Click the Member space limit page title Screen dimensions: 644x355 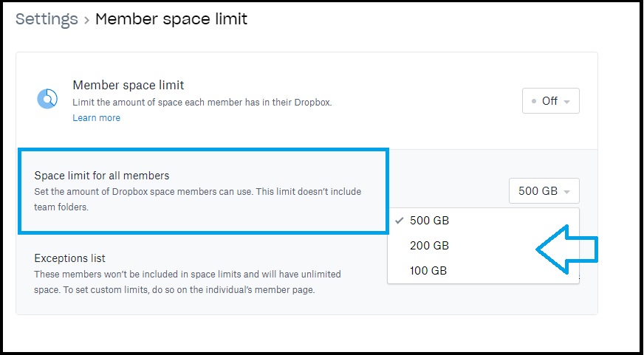click(171, 19)
